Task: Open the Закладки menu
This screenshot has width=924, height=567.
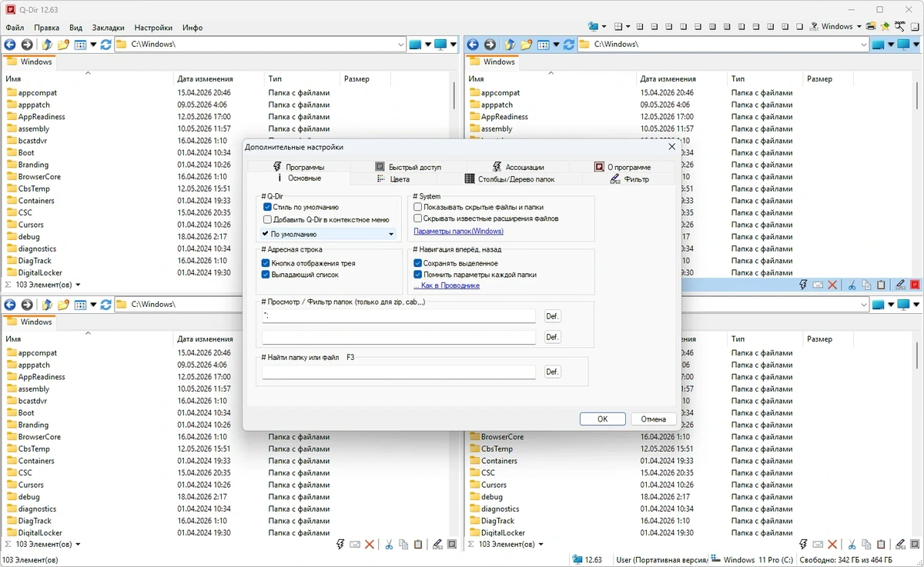Action: tap(108, 28)
